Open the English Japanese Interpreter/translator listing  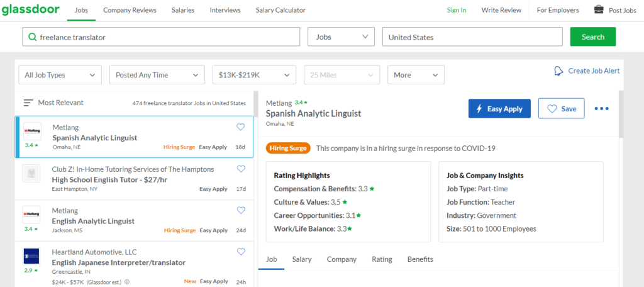[119, 262]
